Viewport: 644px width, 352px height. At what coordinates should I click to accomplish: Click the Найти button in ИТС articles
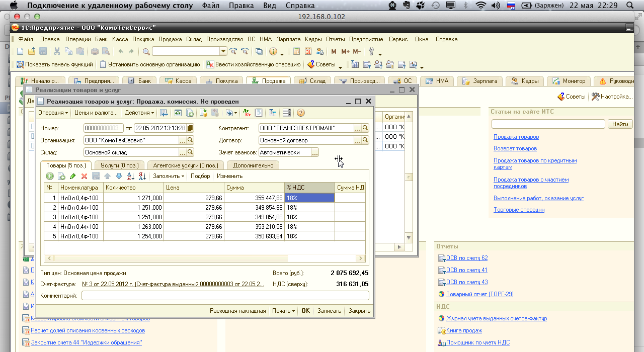(x=620, y=124)
